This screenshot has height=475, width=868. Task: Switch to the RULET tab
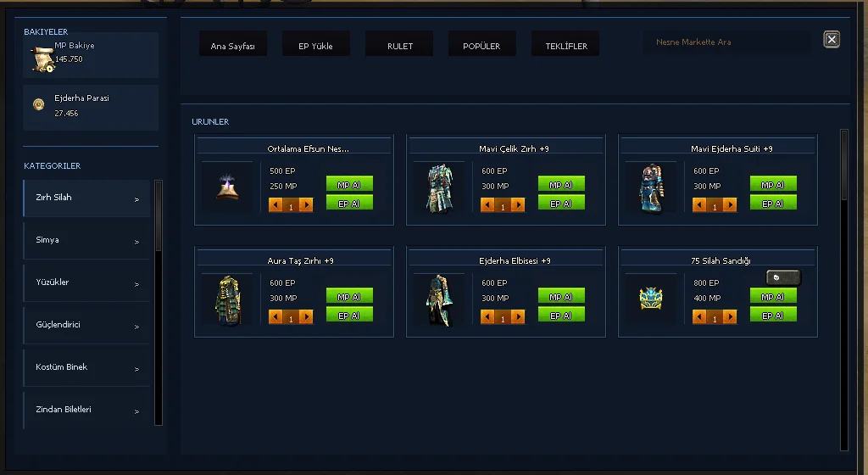coord(400,44)
